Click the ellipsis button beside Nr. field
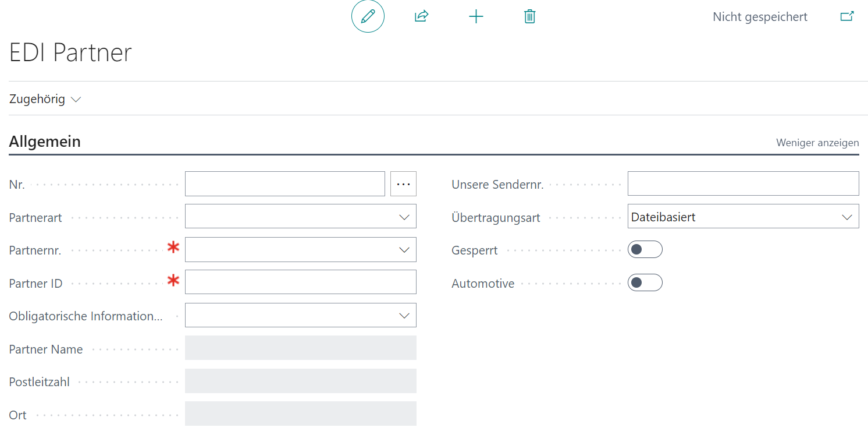The width and height of the screenshot is (868, 431). 403,184
